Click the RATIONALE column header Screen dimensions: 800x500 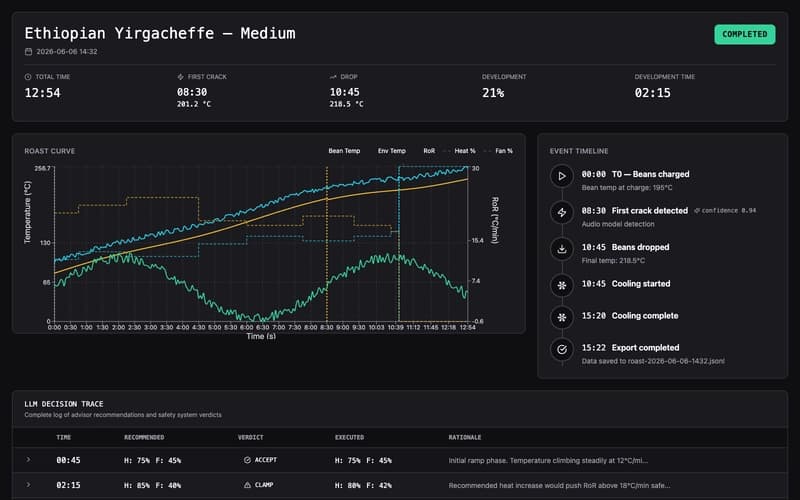[x=465, y=437]
